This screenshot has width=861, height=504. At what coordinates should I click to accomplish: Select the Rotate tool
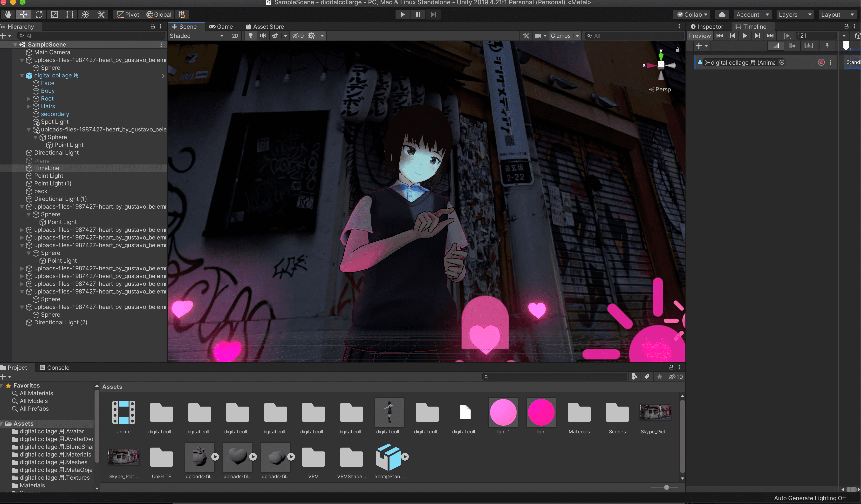(39, 14)
